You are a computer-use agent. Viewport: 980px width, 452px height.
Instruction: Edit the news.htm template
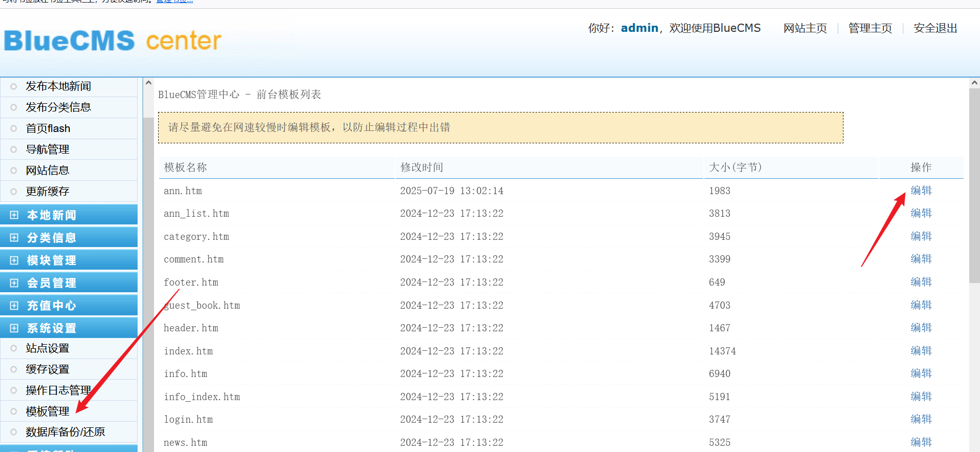921,442
